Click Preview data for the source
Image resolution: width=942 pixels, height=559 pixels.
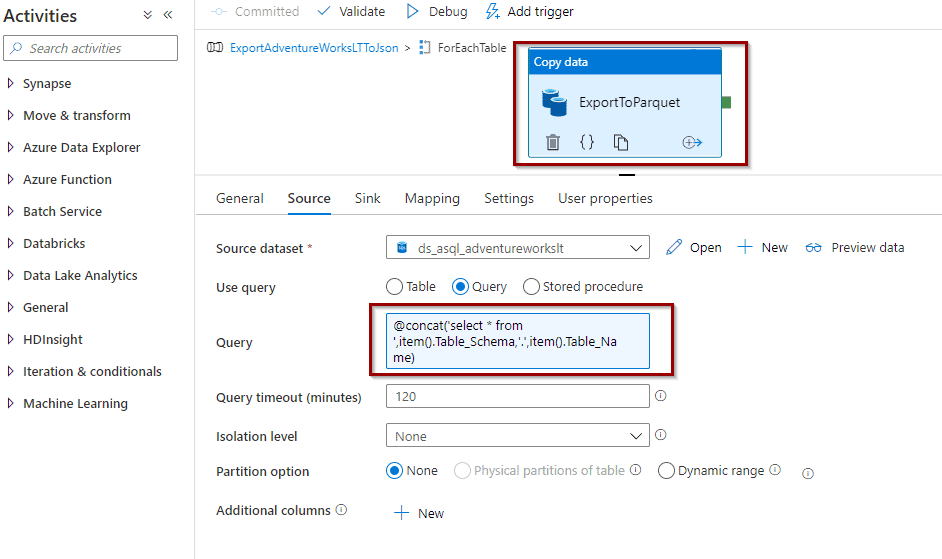(855, 248)
